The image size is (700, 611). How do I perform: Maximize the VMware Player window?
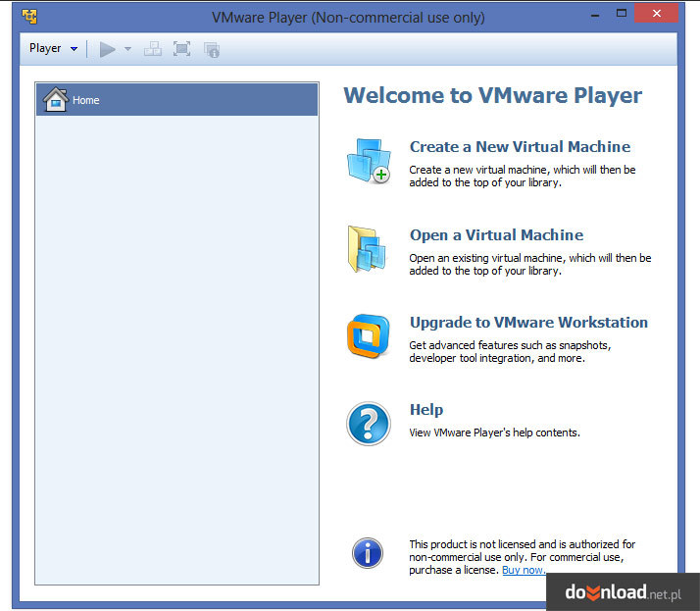tap(622, 14)
